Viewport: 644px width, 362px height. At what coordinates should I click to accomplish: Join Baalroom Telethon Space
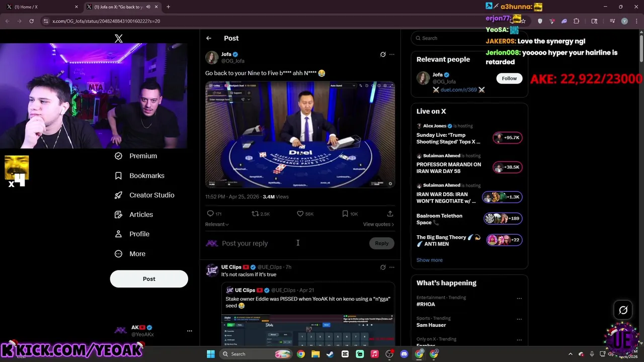[469, 219]
